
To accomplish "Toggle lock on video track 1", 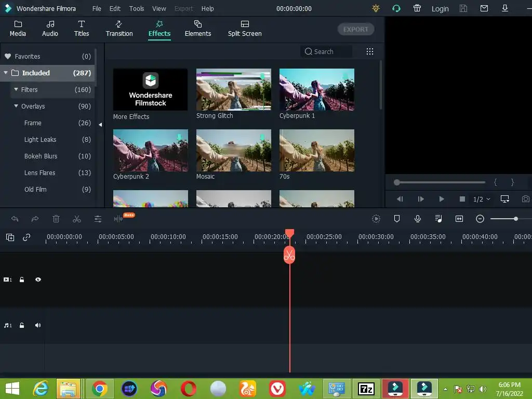I will (x=22, y=280).
